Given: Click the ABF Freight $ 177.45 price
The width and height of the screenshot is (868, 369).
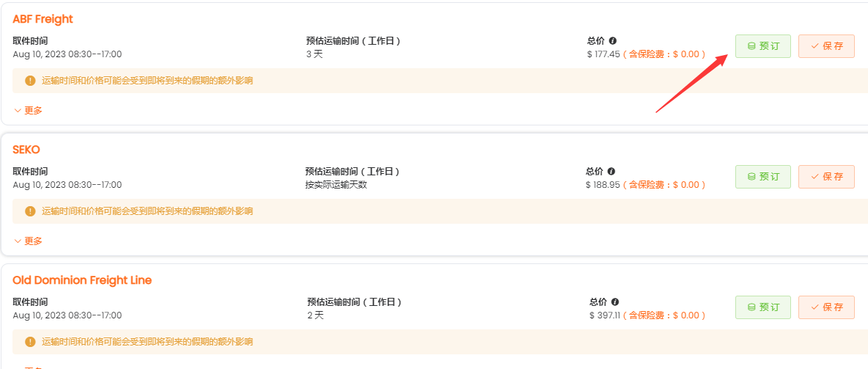Looking at the screenshot, I should [x=603, y=54].
